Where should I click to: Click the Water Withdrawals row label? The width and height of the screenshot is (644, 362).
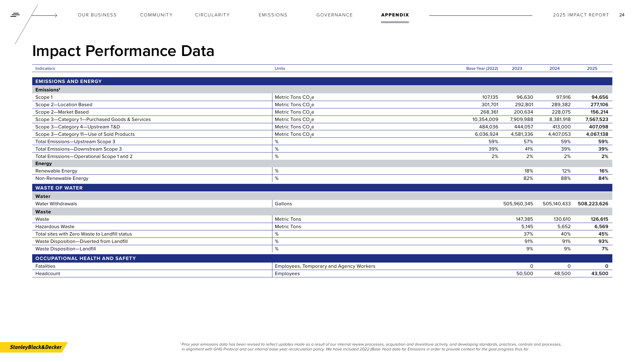point(56,204)
